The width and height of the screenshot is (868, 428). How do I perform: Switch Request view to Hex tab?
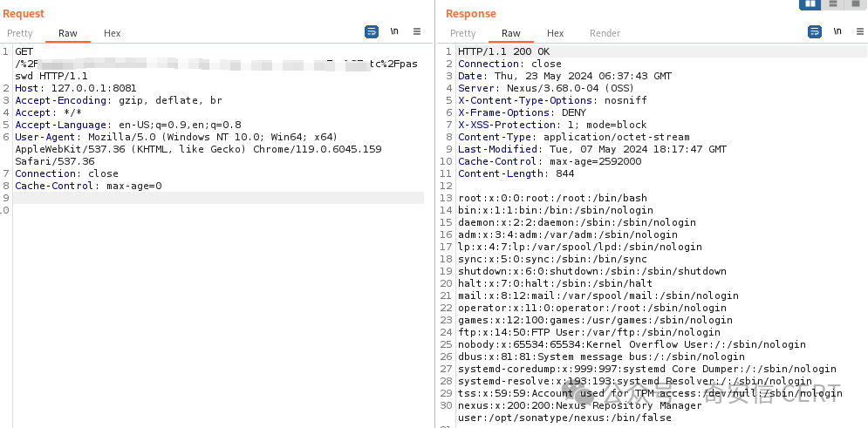click(112, 33)
